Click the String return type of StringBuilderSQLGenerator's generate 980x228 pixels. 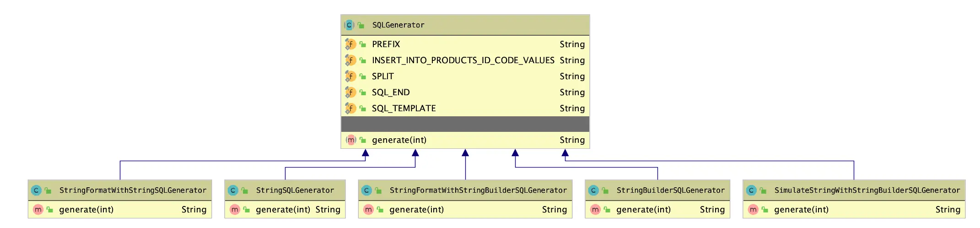point(712,210)
